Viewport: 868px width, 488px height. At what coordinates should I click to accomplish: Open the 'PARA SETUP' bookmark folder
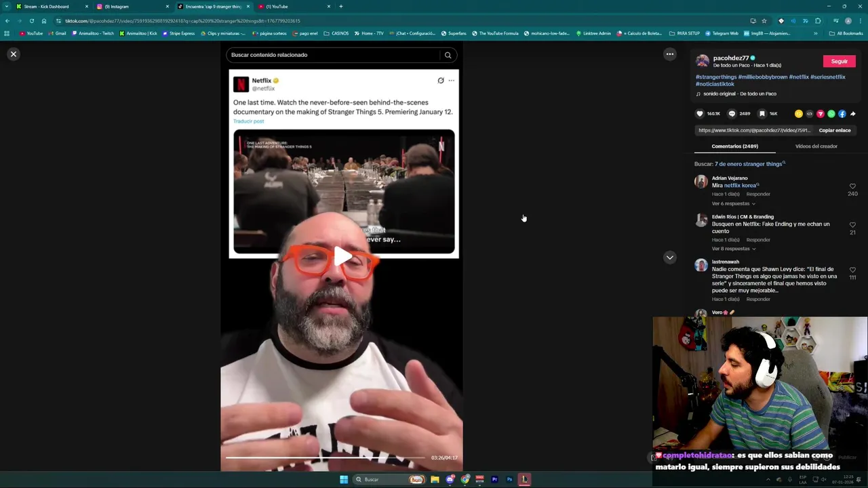pos(684,33)
